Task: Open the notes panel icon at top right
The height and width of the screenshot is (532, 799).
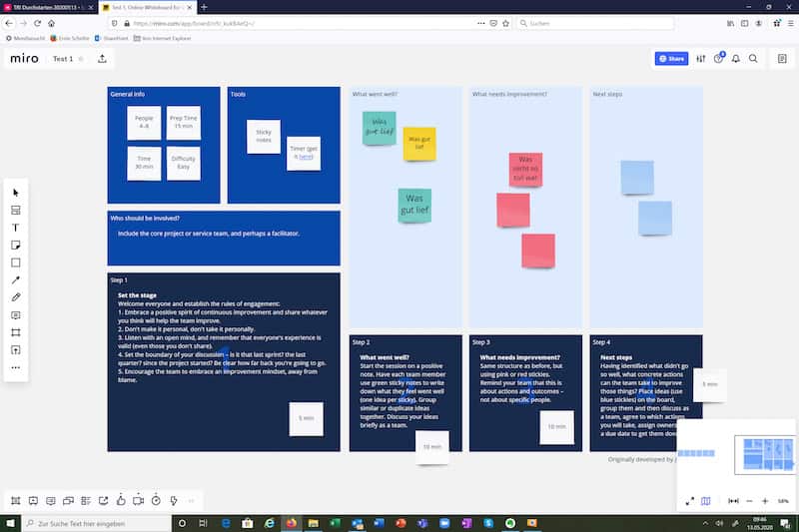Action: (x=782, y=59)
